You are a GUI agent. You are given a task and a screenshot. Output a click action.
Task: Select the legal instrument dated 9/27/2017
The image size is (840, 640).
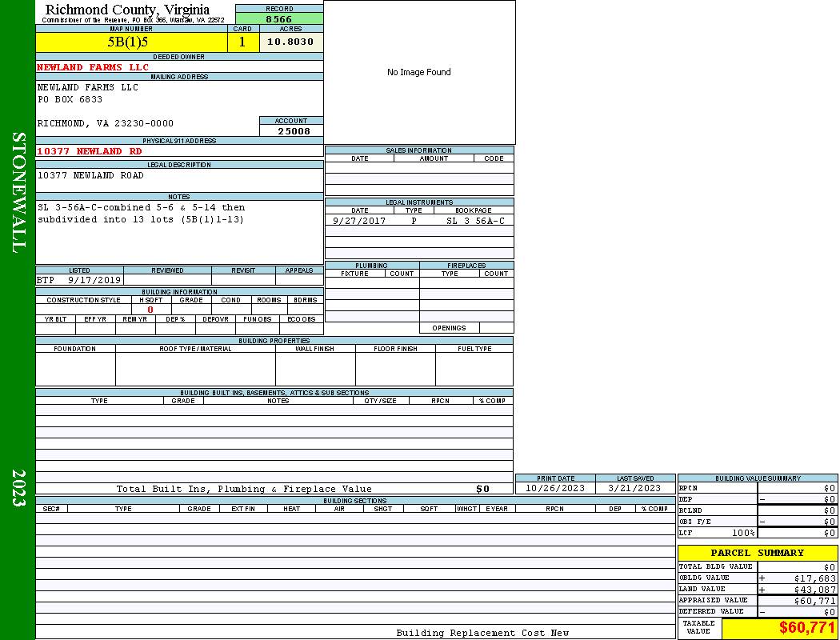359,221
